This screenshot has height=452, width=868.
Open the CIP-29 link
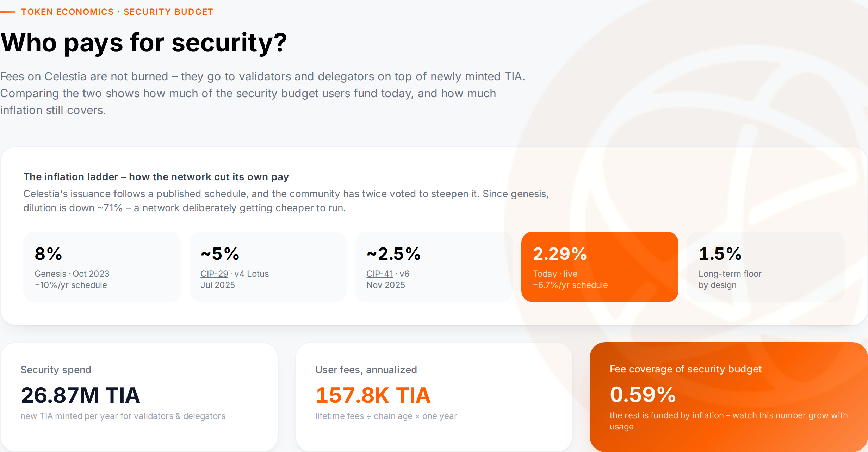click(x=214, y=274)
